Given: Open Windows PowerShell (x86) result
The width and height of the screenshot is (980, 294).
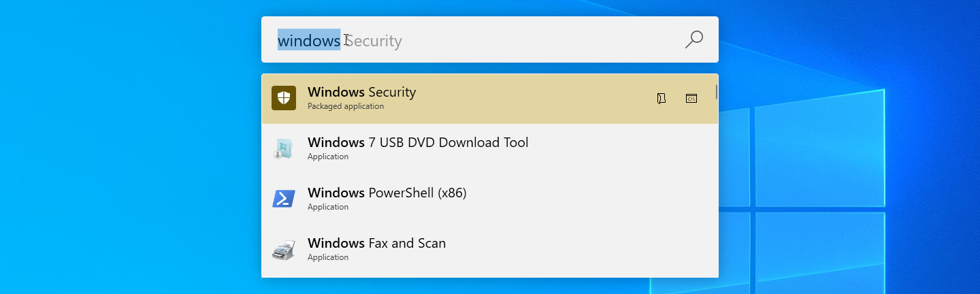Looking at the screenshot, I should 490,199.
